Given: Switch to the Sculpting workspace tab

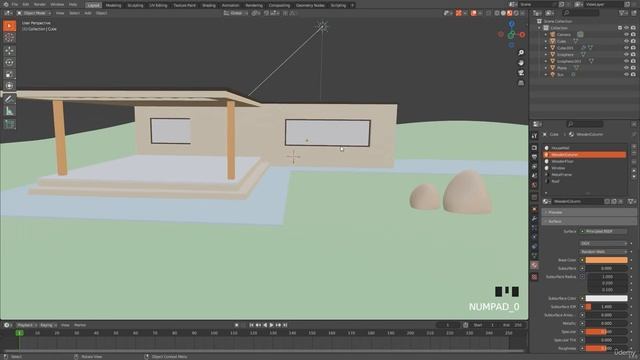Looking at the screenshot, I should [x=135, y=5].
